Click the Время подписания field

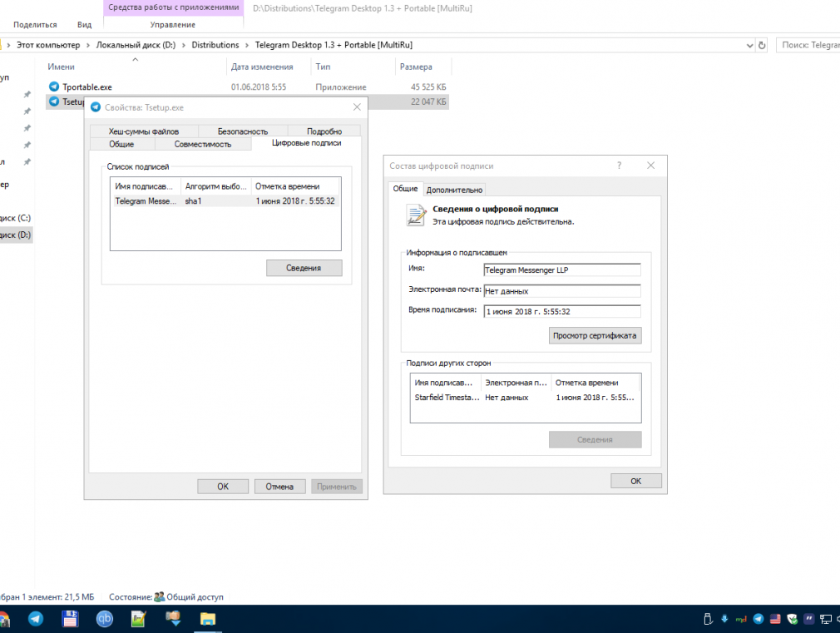(562, 311)
